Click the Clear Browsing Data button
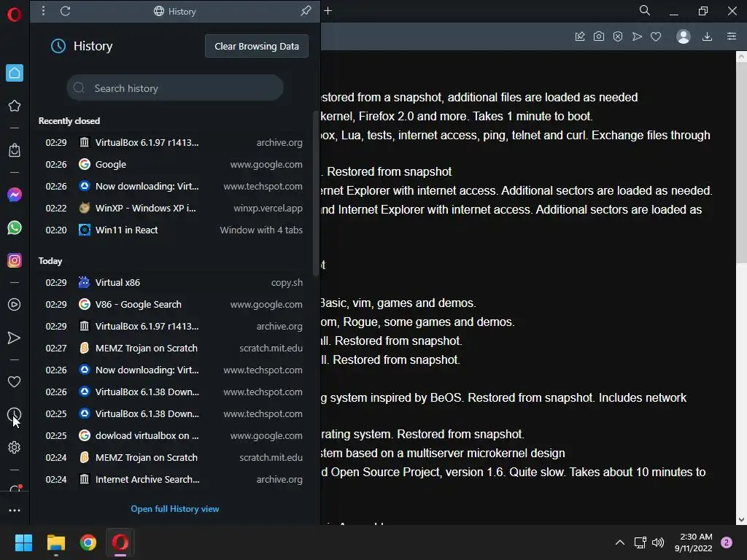 [257, 46]
